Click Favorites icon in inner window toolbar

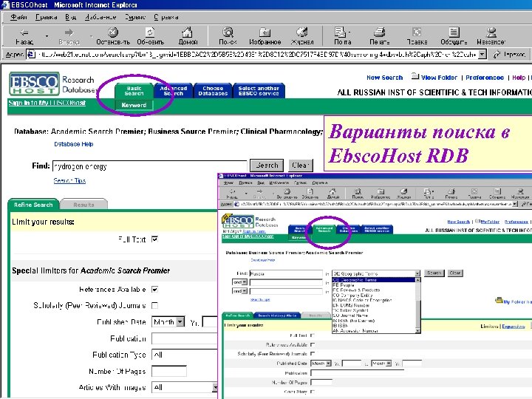pos(381,192)
